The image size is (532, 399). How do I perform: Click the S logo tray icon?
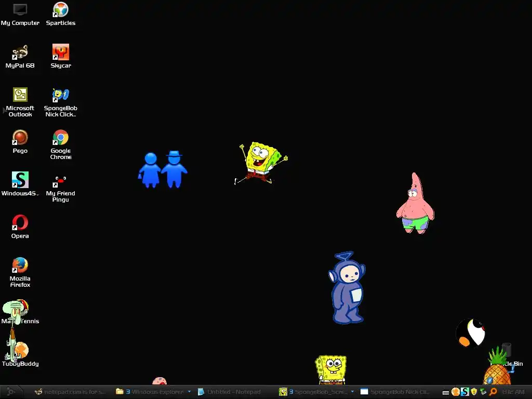[x=465, y=392]
